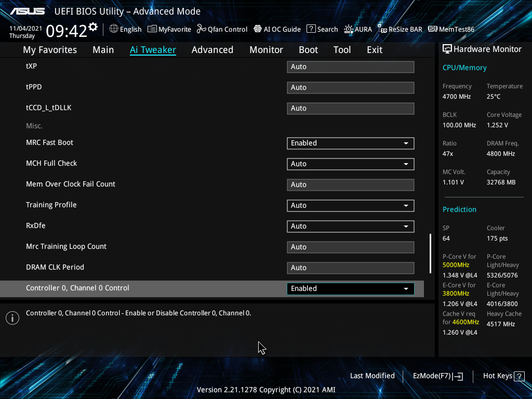532x399 pixels.
Task: Click ReSize BAR label
Action: click(405, 30)
